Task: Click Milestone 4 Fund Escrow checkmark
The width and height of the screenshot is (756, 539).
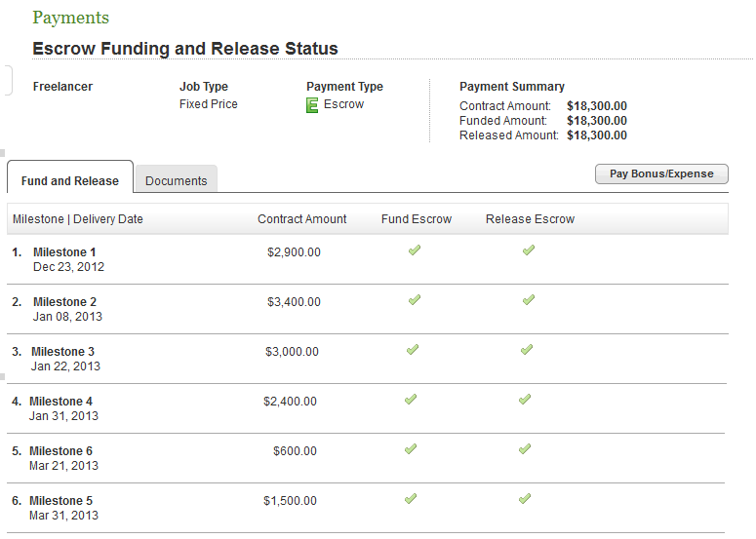Action: (x=411, y=400)
